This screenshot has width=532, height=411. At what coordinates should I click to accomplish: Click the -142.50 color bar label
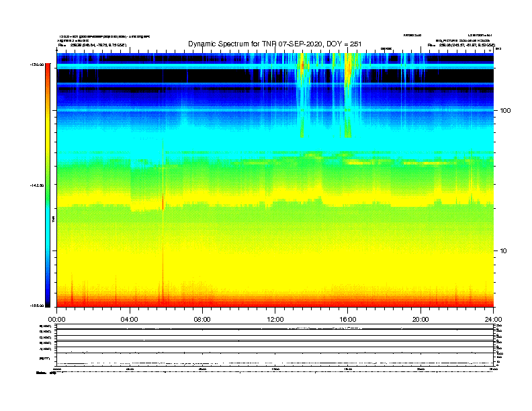point(37,185)
